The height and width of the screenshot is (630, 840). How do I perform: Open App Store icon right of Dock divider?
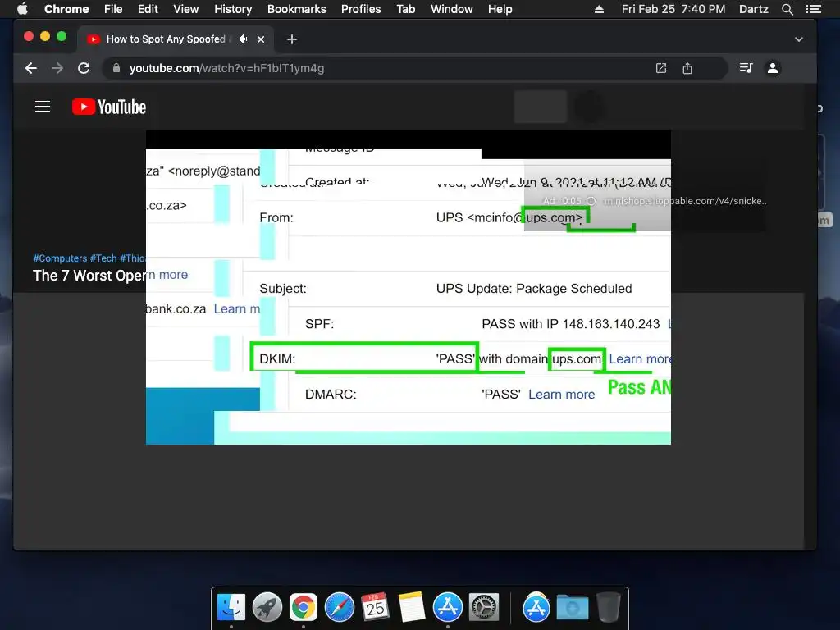coord(536,607)
